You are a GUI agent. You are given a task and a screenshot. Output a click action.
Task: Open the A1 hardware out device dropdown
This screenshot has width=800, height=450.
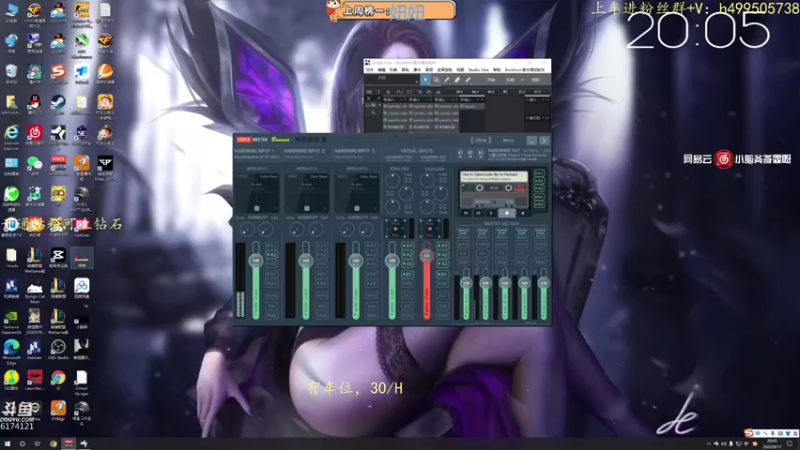[460, 153]
